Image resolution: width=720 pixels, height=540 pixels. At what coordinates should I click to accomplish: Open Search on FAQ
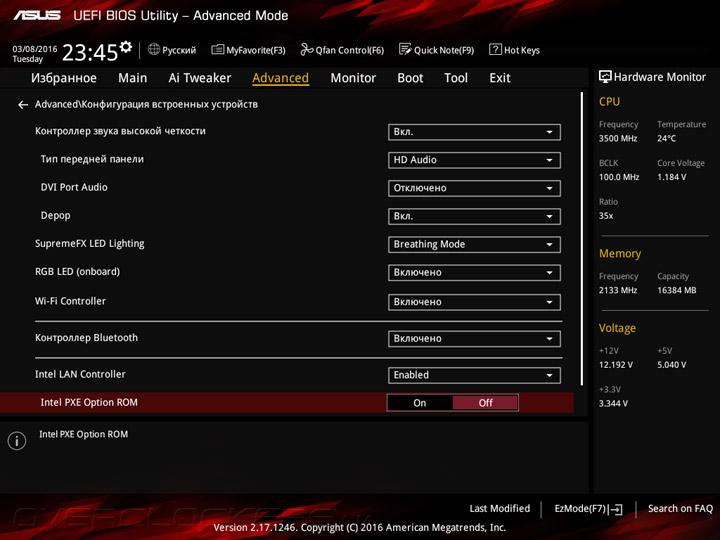(x=680, y=509)
